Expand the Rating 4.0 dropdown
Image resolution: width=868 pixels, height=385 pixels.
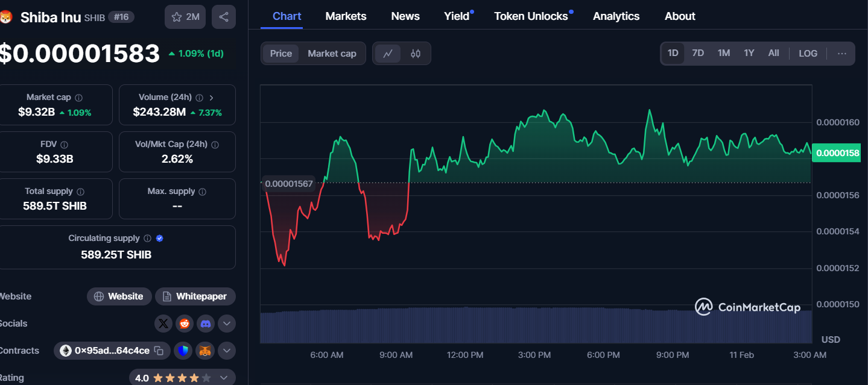pos(224,378)
